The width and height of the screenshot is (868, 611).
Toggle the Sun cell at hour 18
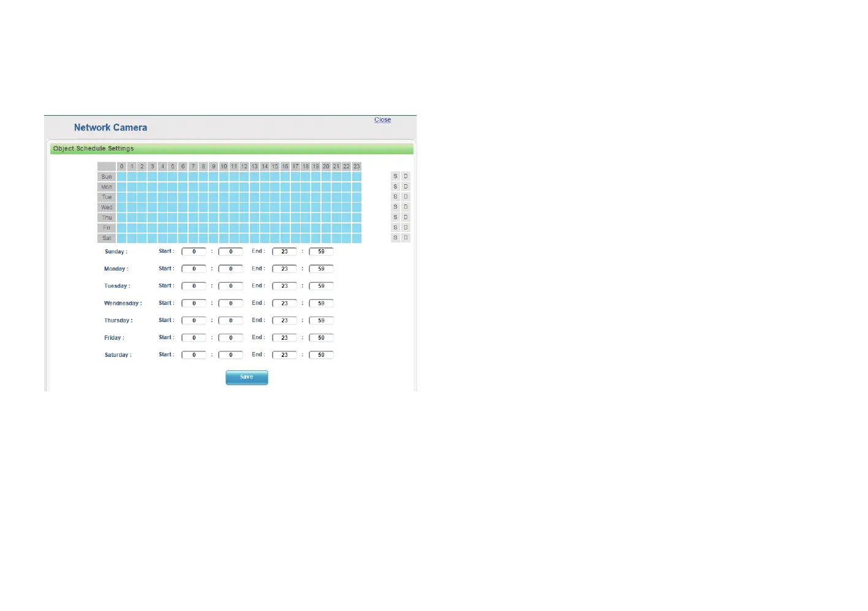306,176
